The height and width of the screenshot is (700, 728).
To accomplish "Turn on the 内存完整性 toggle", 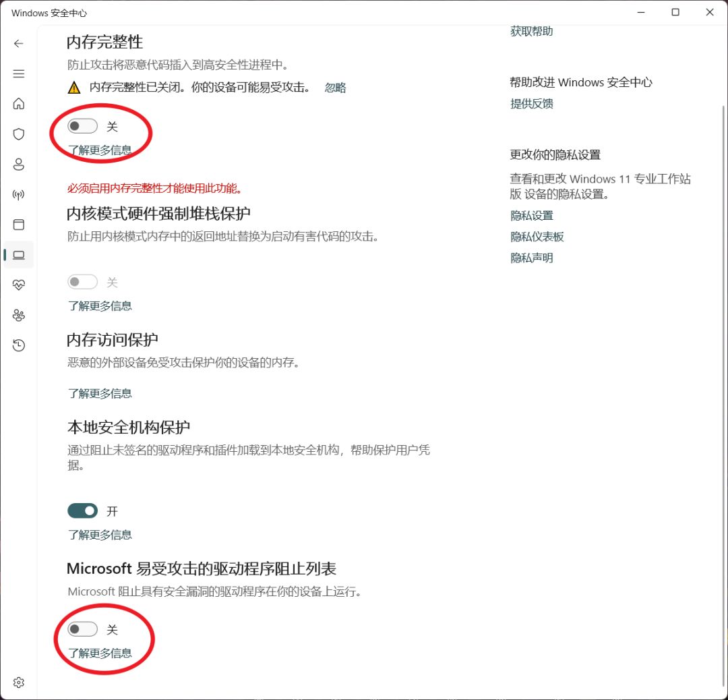I will click(x=83, y=126).
